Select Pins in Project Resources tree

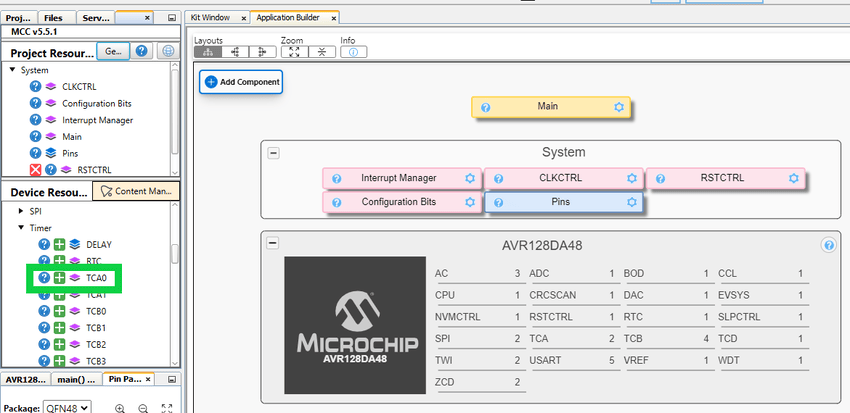click(70, 153)
